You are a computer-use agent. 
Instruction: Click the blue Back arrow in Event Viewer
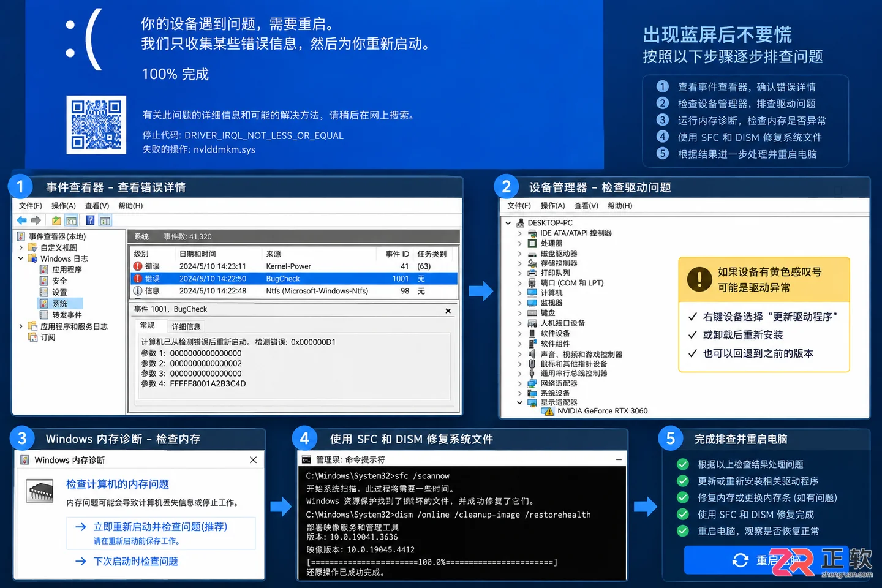21,221
